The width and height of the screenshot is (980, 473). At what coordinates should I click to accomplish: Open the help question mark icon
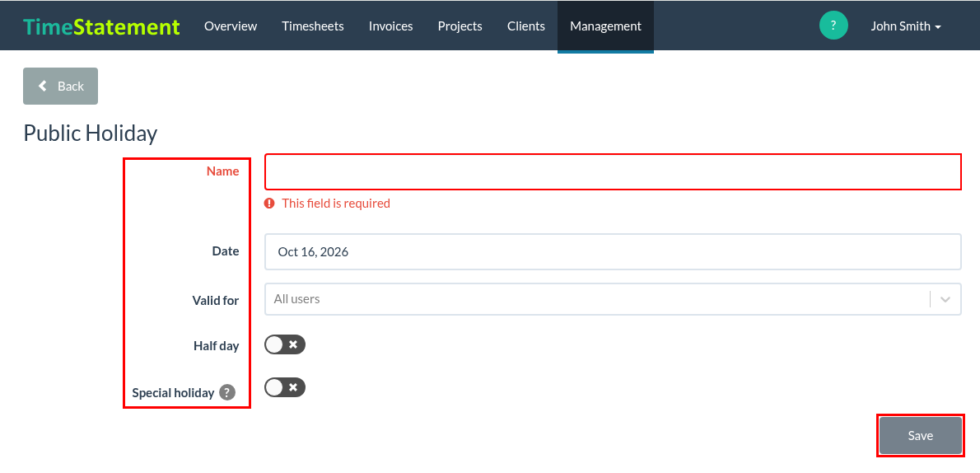[833, 26]
